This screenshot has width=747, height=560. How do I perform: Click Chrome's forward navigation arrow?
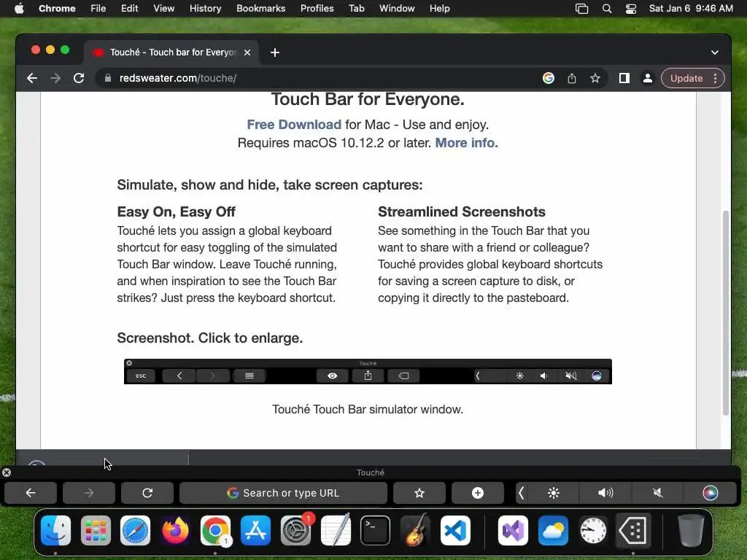[55, 78]
